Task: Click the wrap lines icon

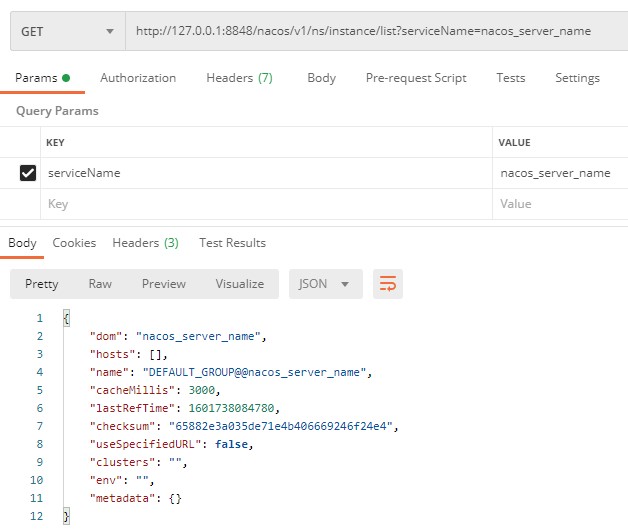Action: coord(387,284)
